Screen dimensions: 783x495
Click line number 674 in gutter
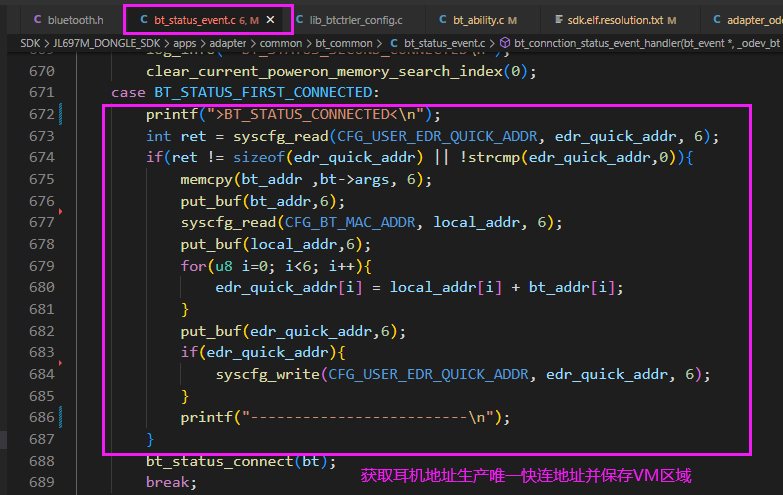41,157
